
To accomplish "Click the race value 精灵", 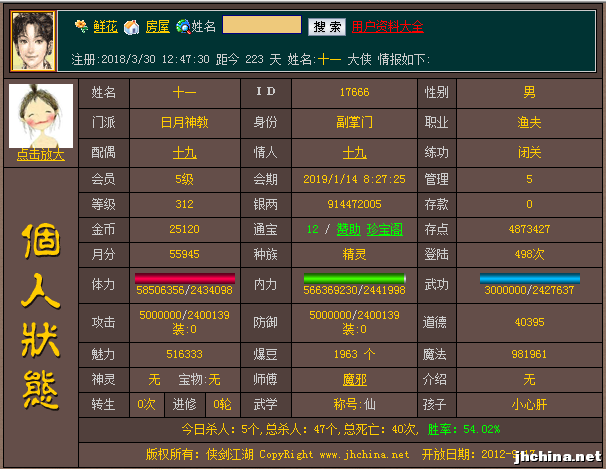I will click(354, 255).
